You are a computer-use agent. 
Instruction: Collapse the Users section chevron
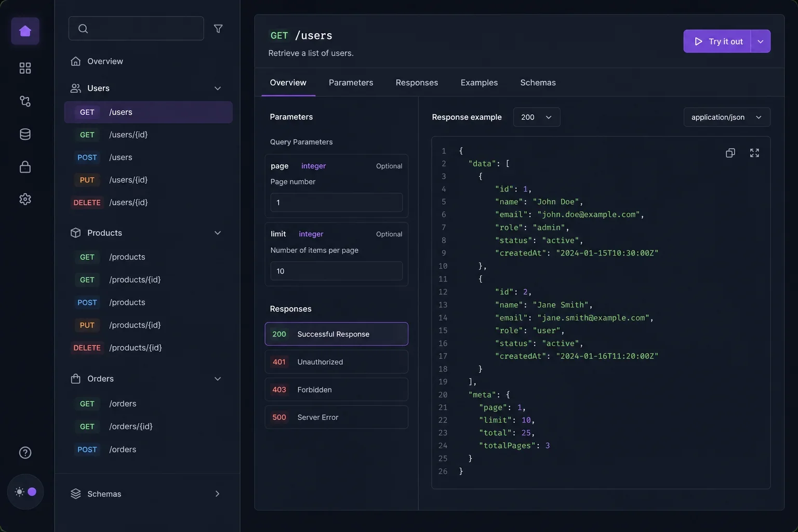pos(218,88)
